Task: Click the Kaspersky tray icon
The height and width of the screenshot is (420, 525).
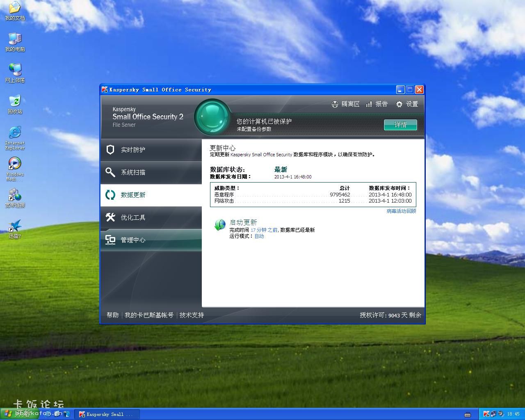Action: click(486, 414)
